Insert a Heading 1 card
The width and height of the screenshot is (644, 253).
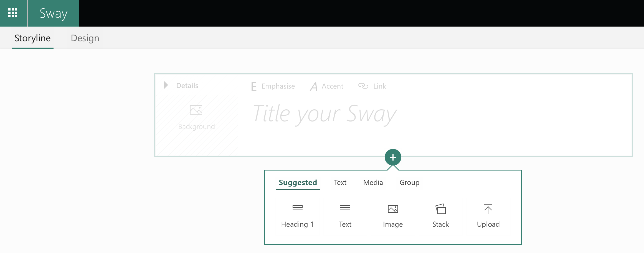[297, 216]
